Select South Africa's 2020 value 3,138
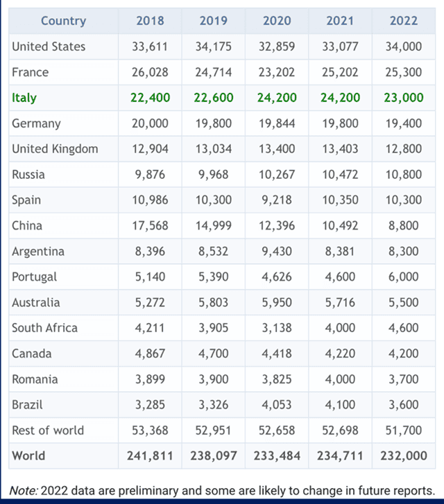The height and width of the screenshot is (504, 444). pos(277,328)
